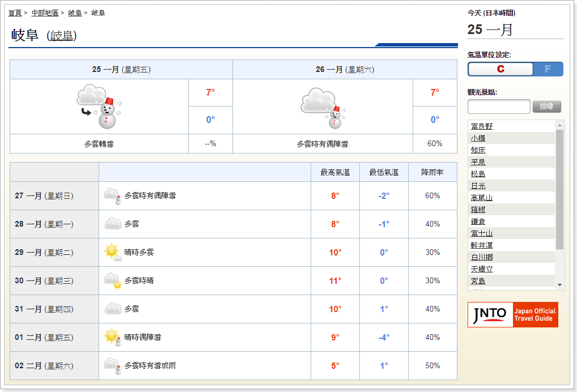
Task: Click the cloudy icon for 28 January
Action: (x=112, y=224)
